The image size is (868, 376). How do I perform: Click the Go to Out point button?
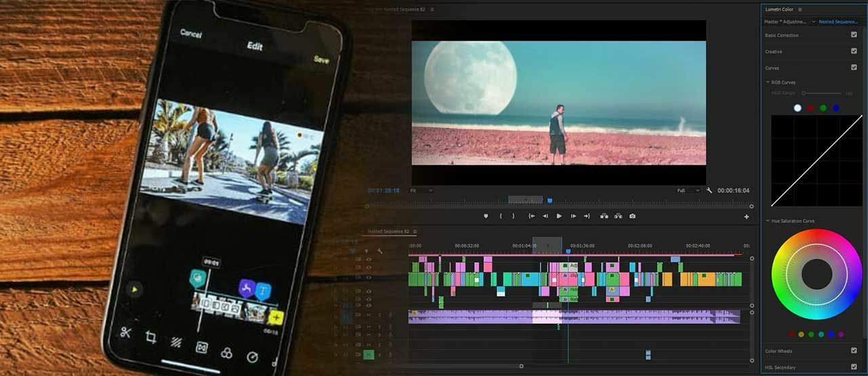(x=587, y=216)
